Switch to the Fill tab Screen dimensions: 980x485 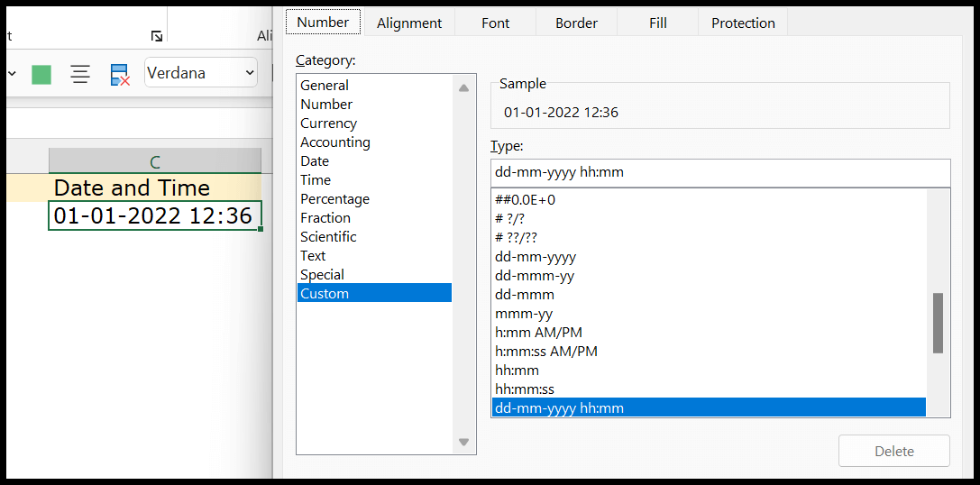pos(658,23)
